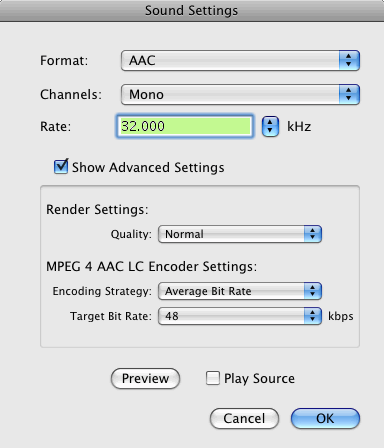Image resolution: width=384 pixels, height=448 pixels.
Task: Open Target Bit Rate dropdown showing 48
Action: pyautogui.click(x=240, y=316)
